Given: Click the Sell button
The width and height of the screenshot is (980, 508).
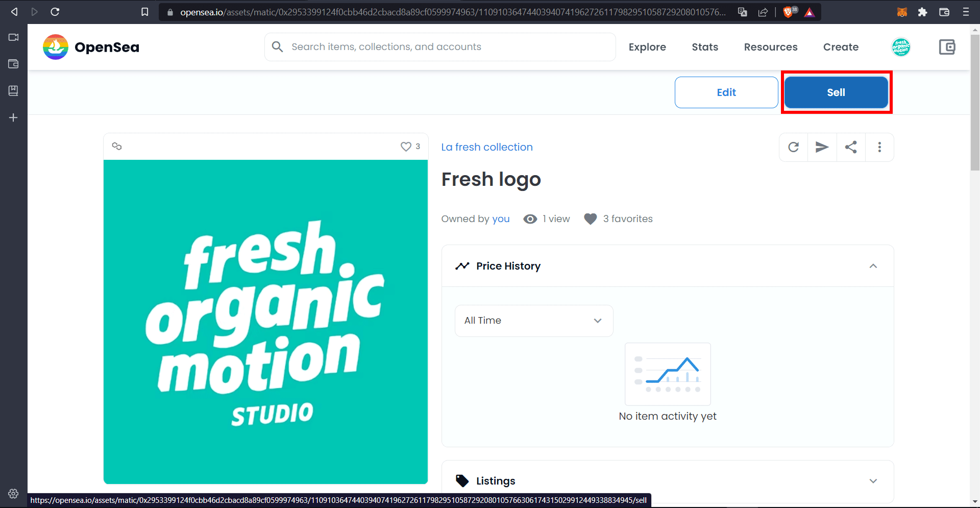Looking at the screenshot, I should (x=836, y=92).
